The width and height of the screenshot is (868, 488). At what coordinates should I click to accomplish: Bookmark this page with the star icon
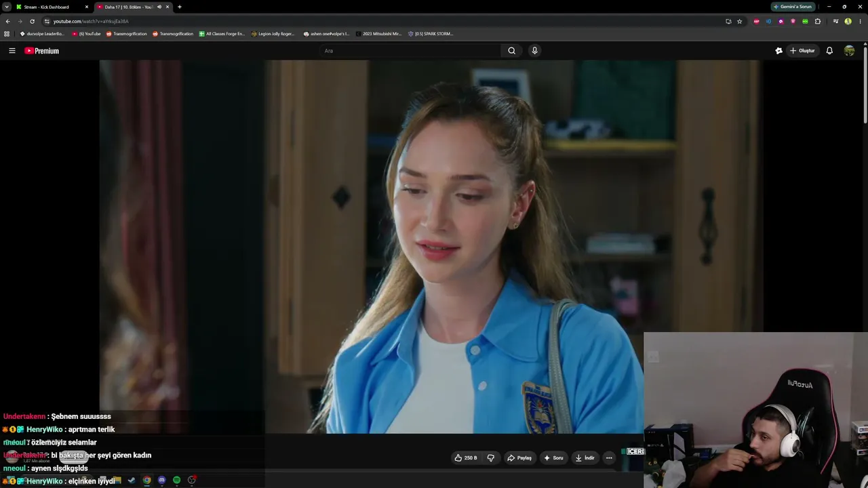click(x=740, y=21)
